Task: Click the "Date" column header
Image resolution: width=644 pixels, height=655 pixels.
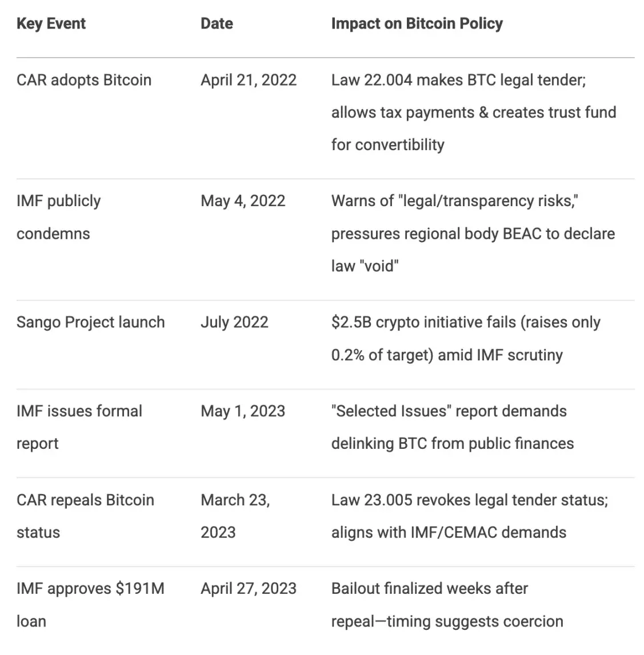Action: pyautogui.click(x=217, y=24)
